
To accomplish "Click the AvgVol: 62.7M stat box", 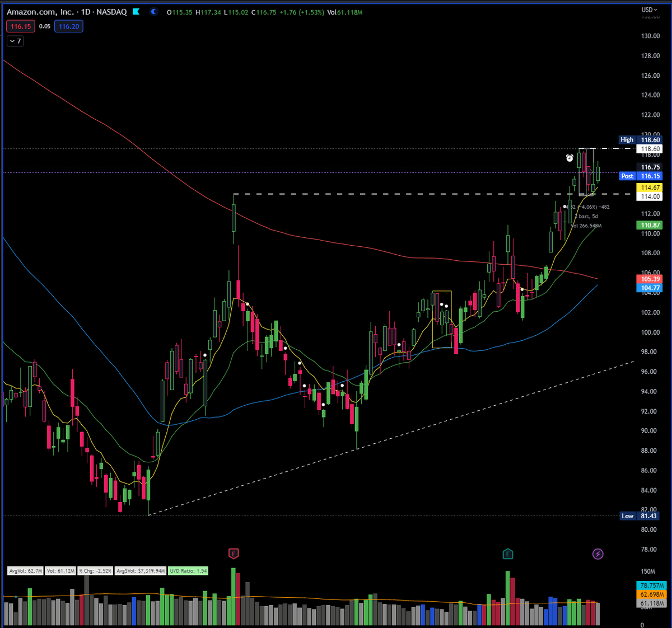I will point(25,571).
